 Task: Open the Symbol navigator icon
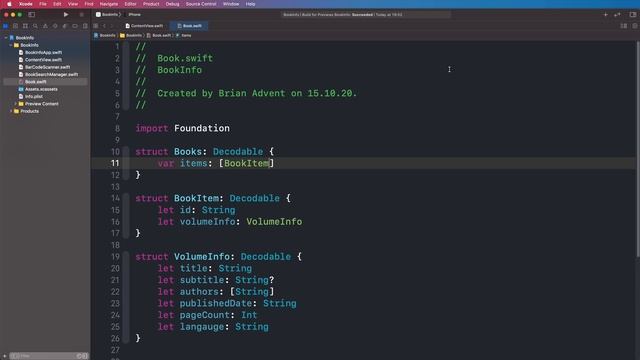(x=25, y=26)
